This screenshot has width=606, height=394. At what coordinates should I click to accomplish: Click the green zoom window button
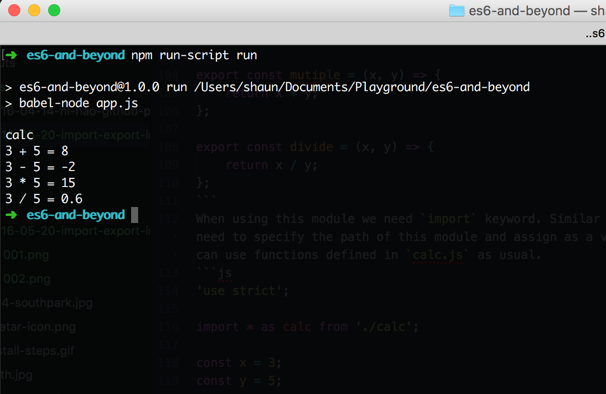pyautogui.click(x=54, y=10)
